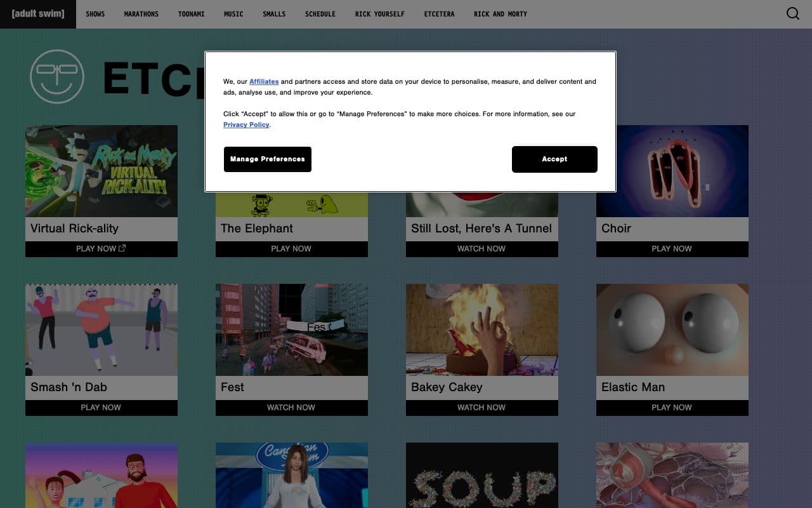812x508 pixels.
Task: Click Play Now under Choir
Action: [672, 249]
